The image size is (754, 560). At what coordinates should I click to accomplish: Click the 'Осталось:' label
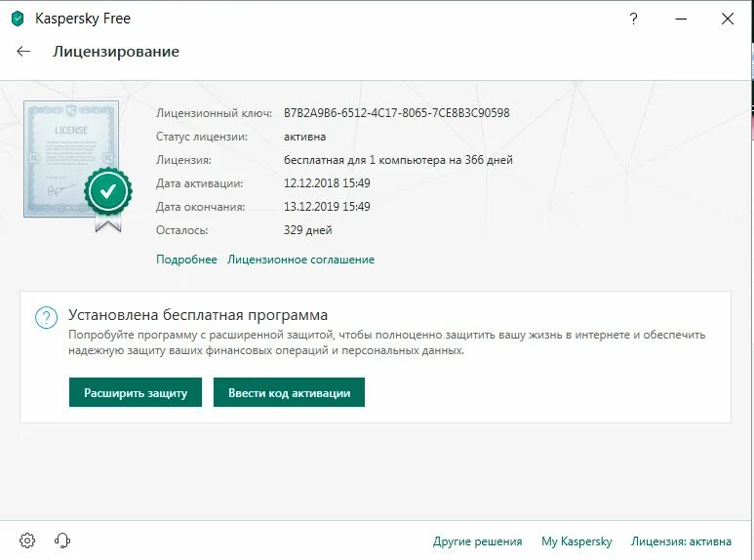(x=181, y=230)
